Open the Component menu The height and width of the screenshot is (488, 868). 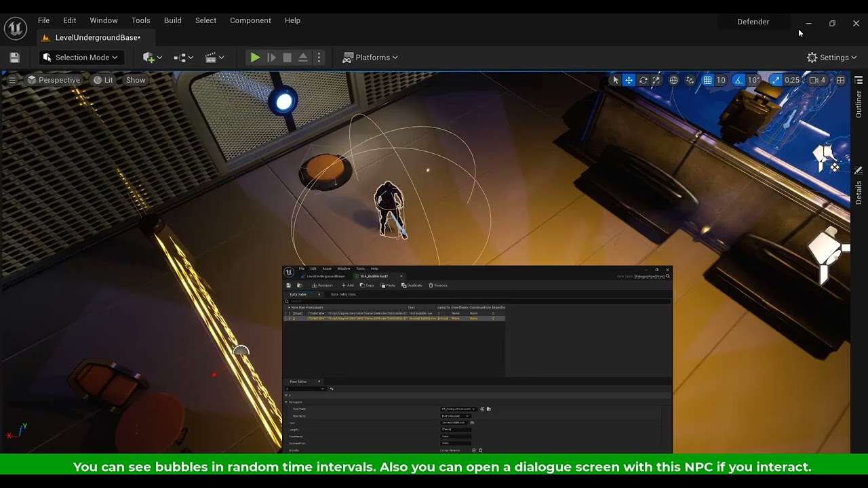tap(250, 20)
